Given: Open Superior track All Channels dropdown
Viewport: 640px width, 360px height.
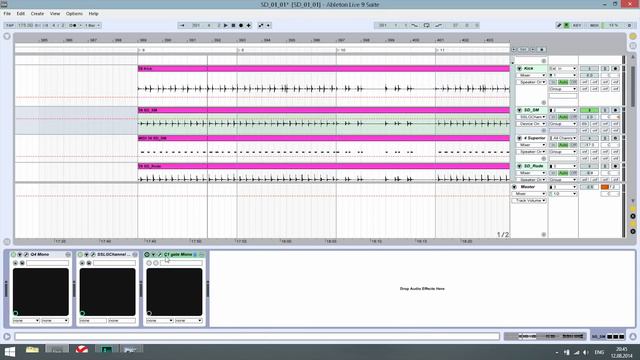Looking at the screenshot, I should (x=563, y=138).
